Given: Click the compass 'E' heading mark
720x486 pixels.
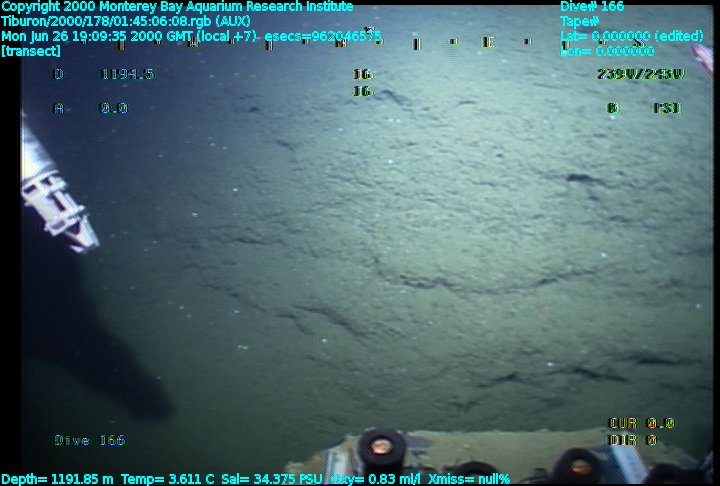Looking at the screenshot, I should (488, 43).
